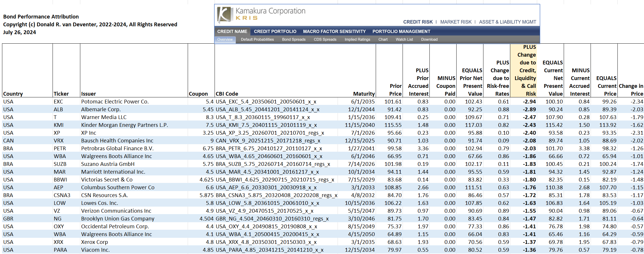Click CBI code CAN_VRX_9_20251215_20171218_regs_x

click(268, 141)
